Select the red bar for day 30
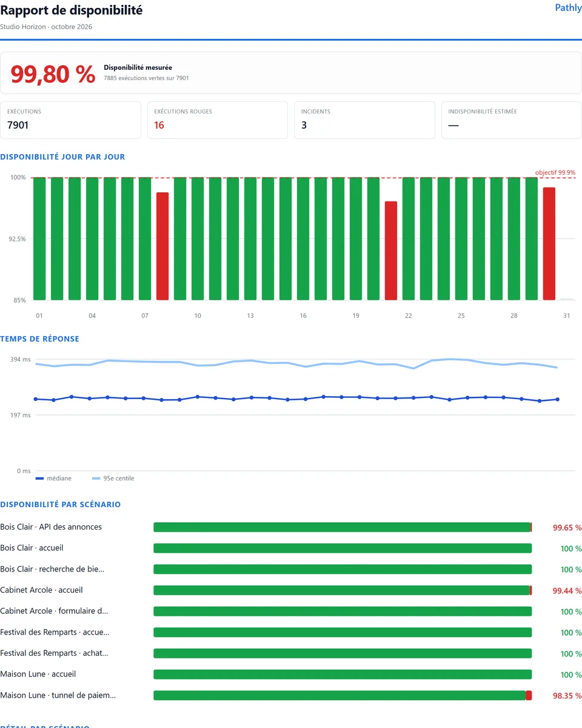582x728 pixels. pos(549,244)
